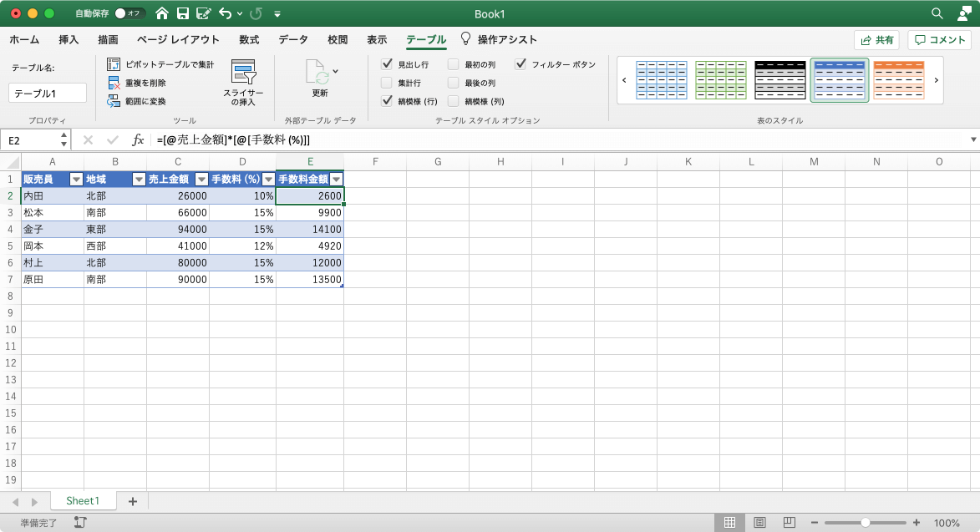Redo the last action

pyautogui.click(x=256, y=13)
